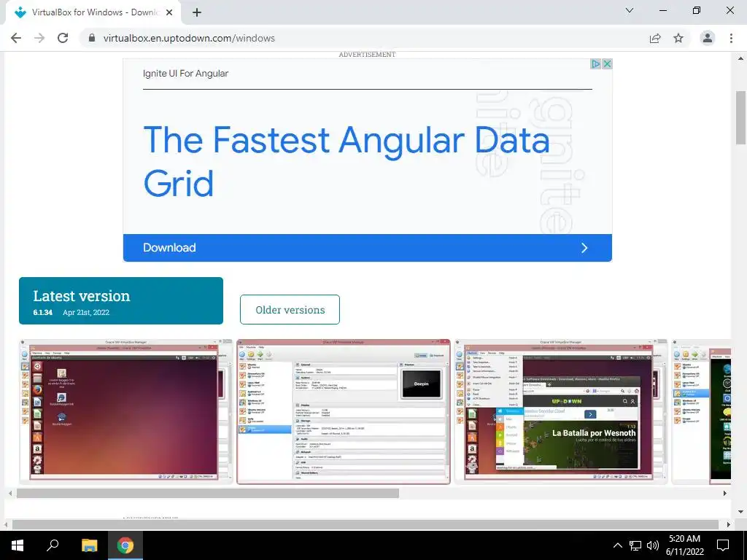Click the Latest version 6.1.34 button
This screenshot has width=747, height=560.
point(121,301)
